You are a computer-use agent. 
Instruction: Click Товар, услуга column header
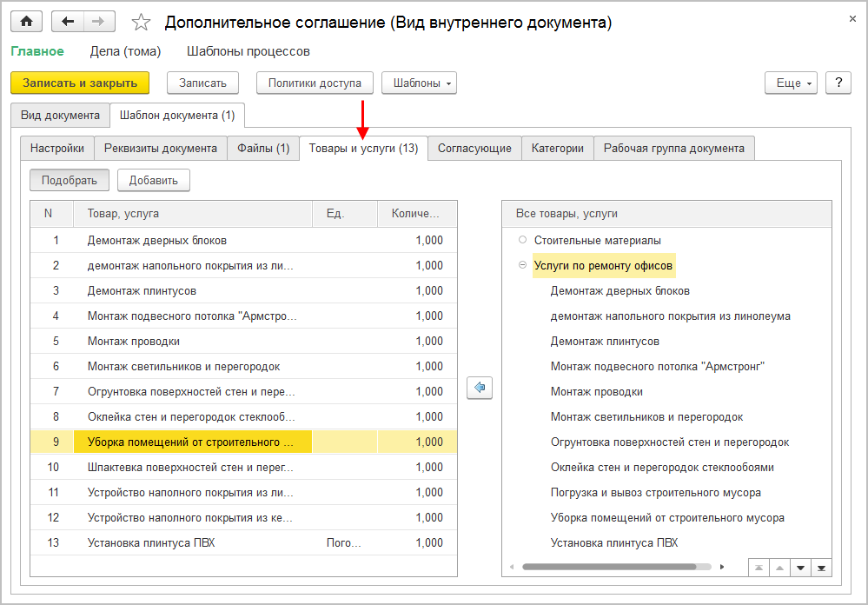tap(193, 214)
